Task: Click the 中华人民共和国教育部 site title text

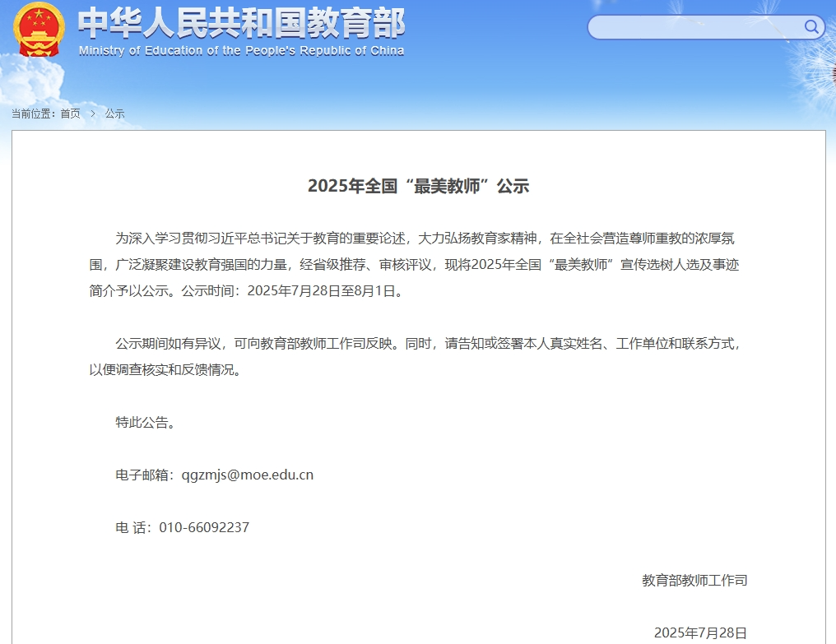Action: [x=241, y=26]
